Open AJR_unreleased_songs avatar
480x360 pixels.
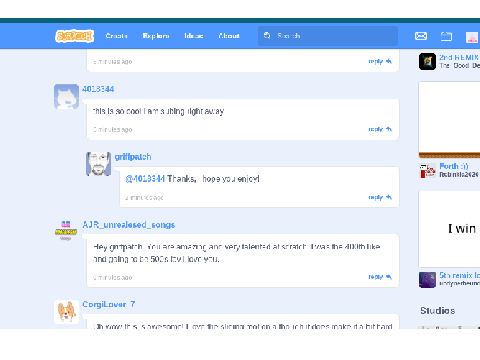pos(66,231)
